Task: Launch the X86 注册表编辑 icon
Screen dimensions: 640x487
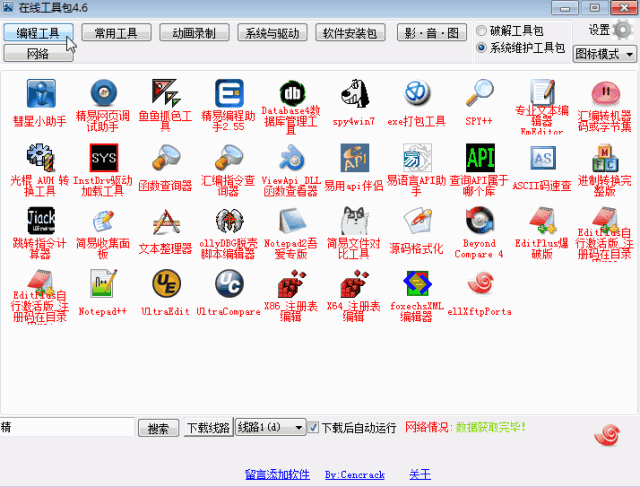Action: click(x=292, y=284)
